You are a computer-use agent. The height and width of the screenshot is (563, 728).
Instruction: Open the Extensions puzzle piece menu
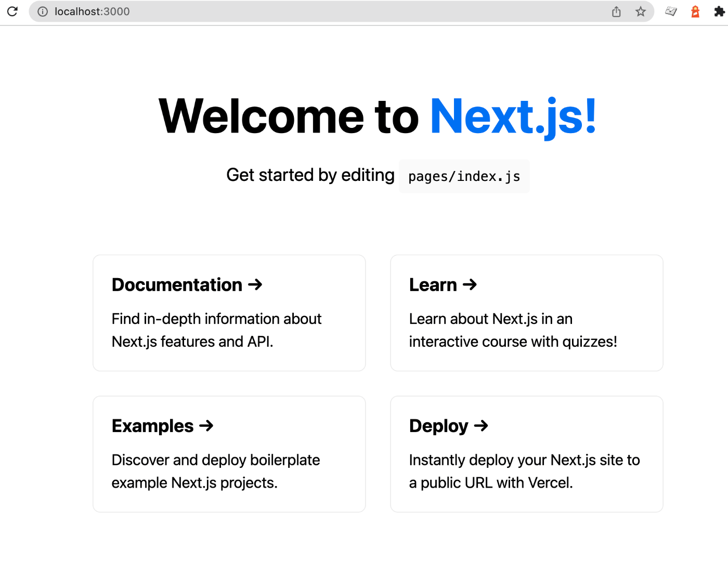719,11
